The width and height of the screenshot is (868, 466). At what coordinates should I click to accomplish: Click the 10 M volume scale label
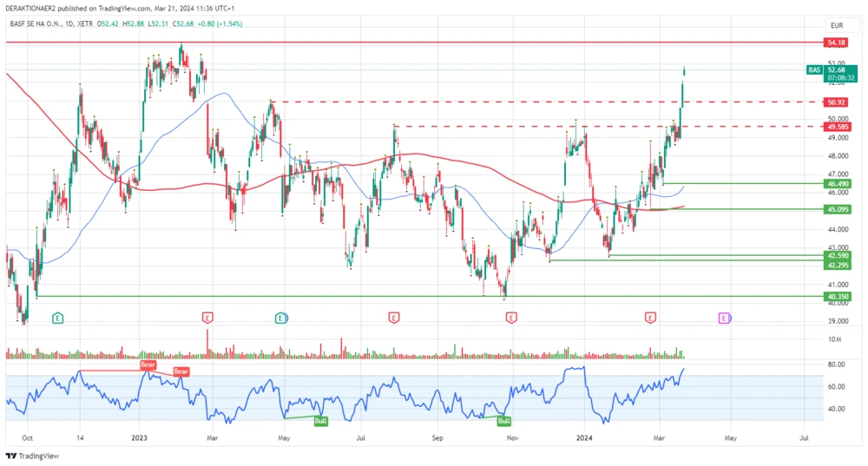tap(835, 339)
